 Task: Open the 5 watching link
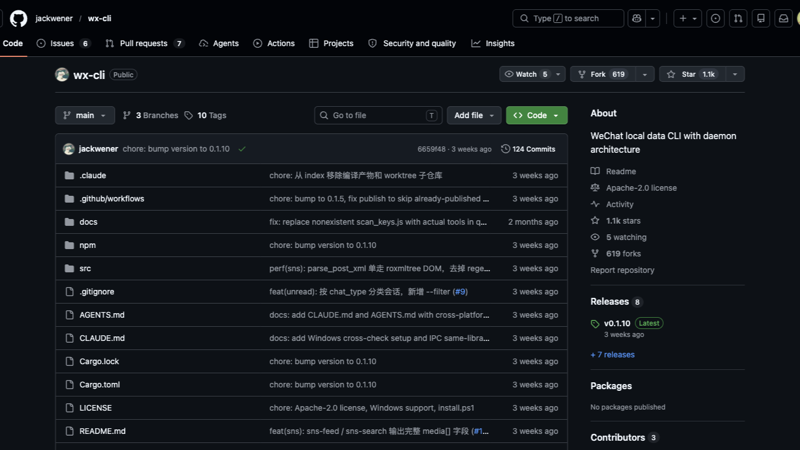626,237
